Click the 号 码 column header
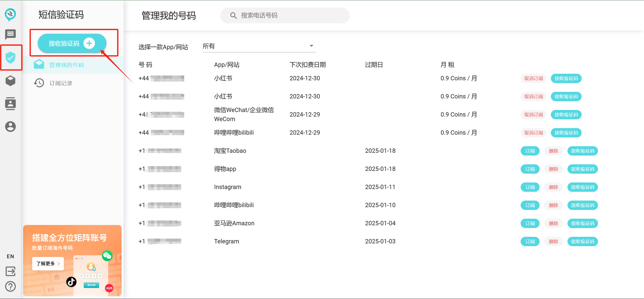The height and width of the screenshot is (299, 644). 145,65
